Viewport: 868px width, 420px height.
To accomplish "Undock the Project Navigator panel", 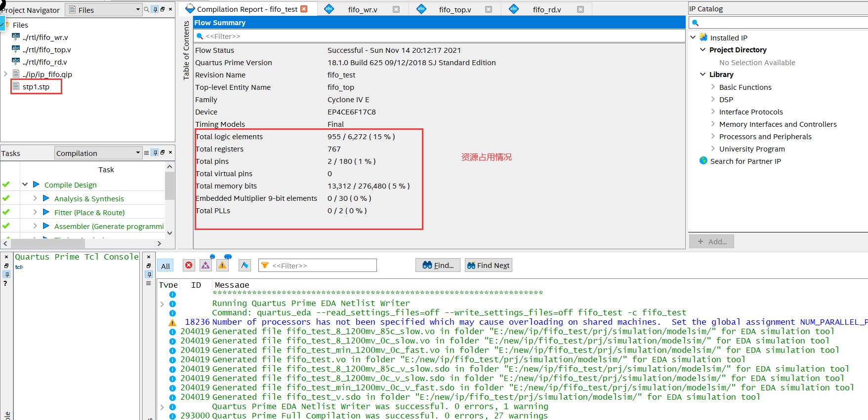I will 163,9.
